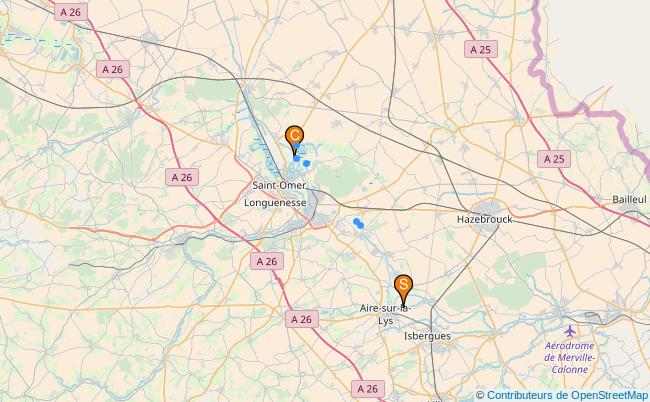Click the easternmost blue dot north of Saint-Omer
Viewport: 650px width, 402px height.
(306, 164)
